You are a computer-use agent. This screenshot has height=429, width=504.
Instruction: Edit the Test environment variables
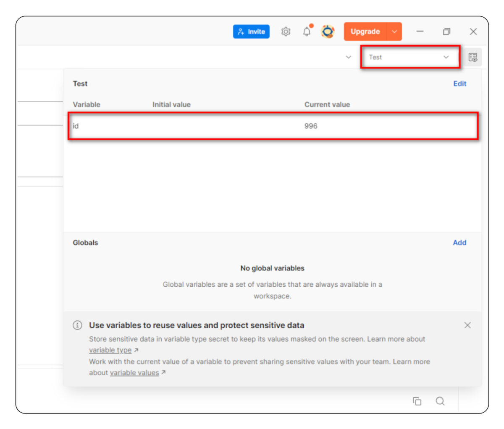[x=459, y=84]
